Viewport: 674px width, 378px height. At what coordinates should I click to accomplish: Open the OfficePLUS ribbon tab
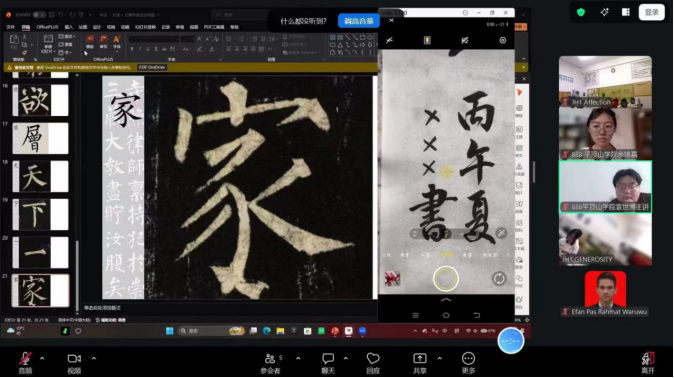(x=47, y=27)
